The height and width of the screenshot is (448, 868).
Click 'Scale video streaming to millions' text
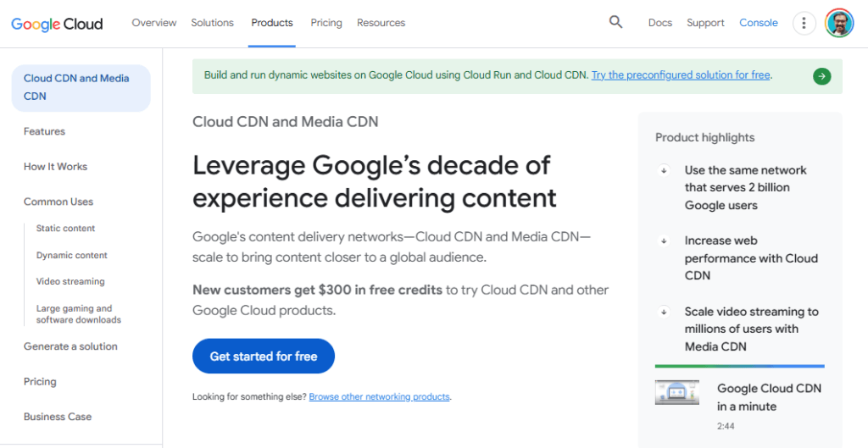tap(751, 329)
